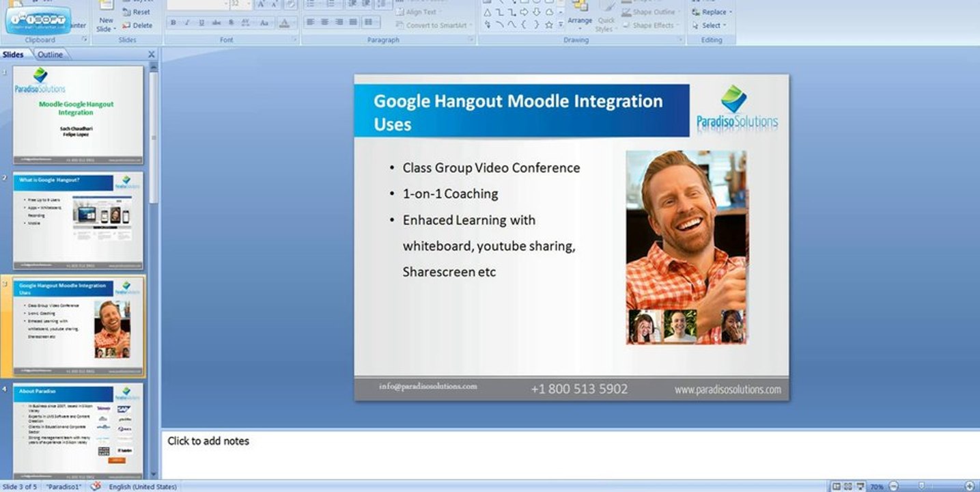Apply italic formatting in Font group
The height and width of the screenshot is (492, 980).
point(186,23)
